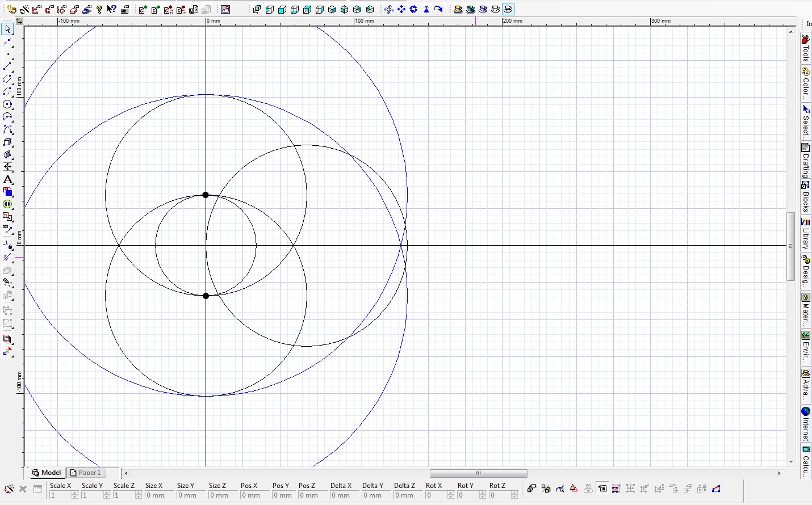Adjust Scale Z stepper arrows
812x505 pixels.
[x=139, y=495]
